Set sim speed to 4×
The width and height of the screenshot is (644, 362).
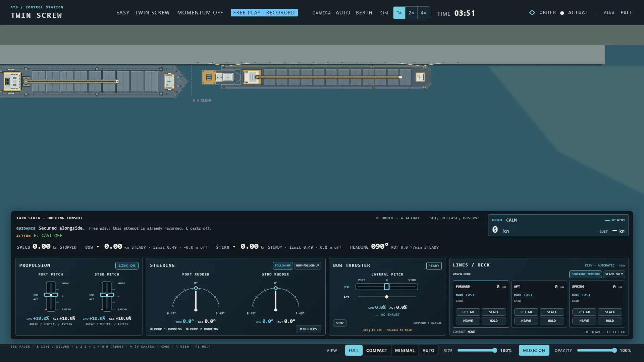click(424, 13)
